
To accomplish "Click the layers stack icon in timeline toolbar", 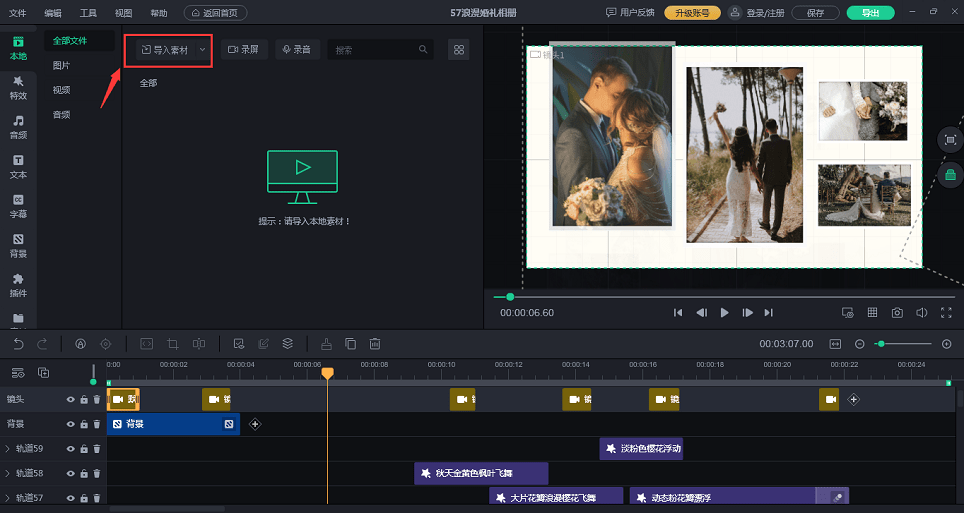I will pyautogui.click(x=288, y=344).
